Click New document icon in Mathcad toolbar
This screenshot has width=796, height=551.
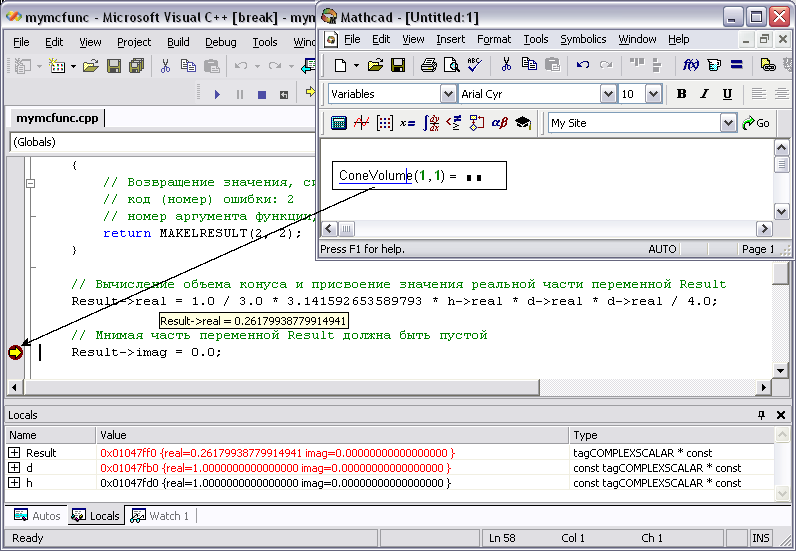click(340, 65)
